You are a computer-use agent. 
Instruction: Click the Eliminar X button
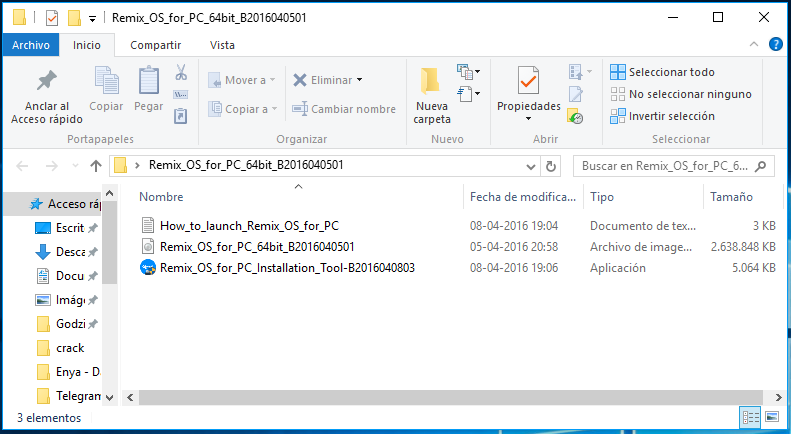pos(322,80)
